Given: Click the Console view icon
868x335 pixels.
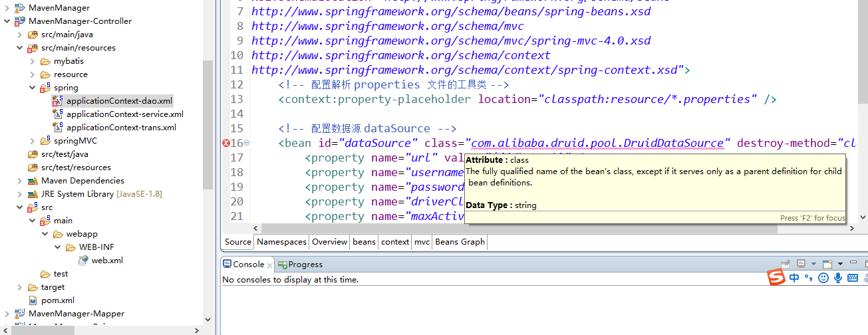Looking at the screenshot, I should pos(227,264).
